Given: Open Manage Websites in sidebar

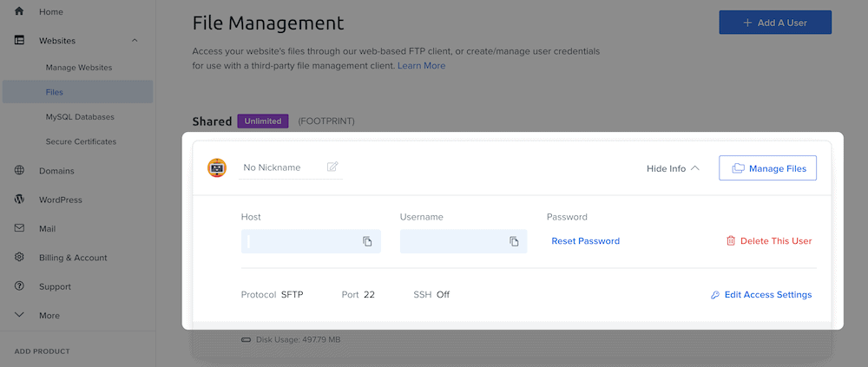Looking at the screenshot, I should click(x=79, y=67).
